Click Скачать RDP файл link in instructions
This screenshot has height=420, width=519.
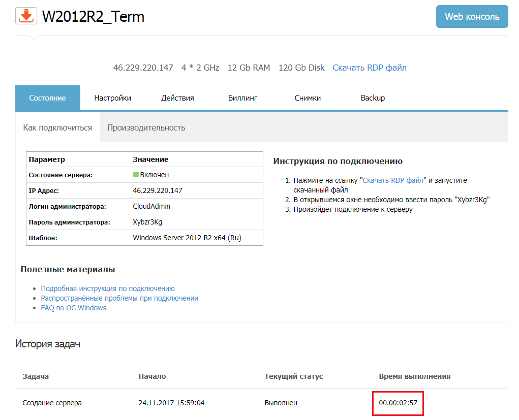click(393, 180)
